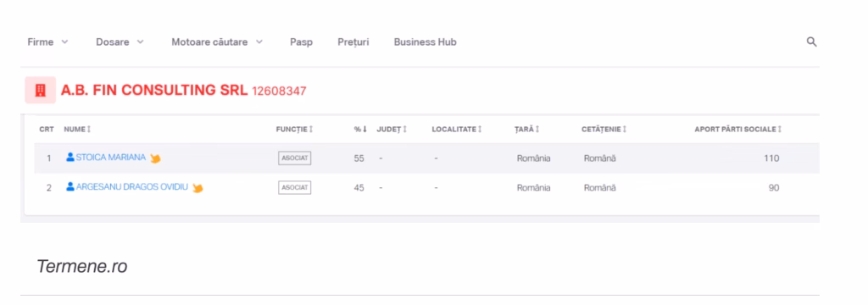This screenshot has height=305, width=868.
Task: Sort by the CETĂȚENIE column header
Action: 604,129
